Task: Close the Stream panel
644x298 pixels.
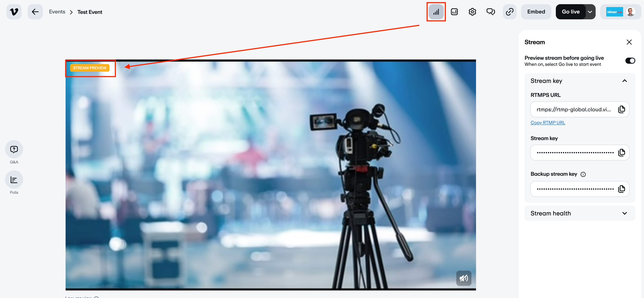Action: (629, 42)
